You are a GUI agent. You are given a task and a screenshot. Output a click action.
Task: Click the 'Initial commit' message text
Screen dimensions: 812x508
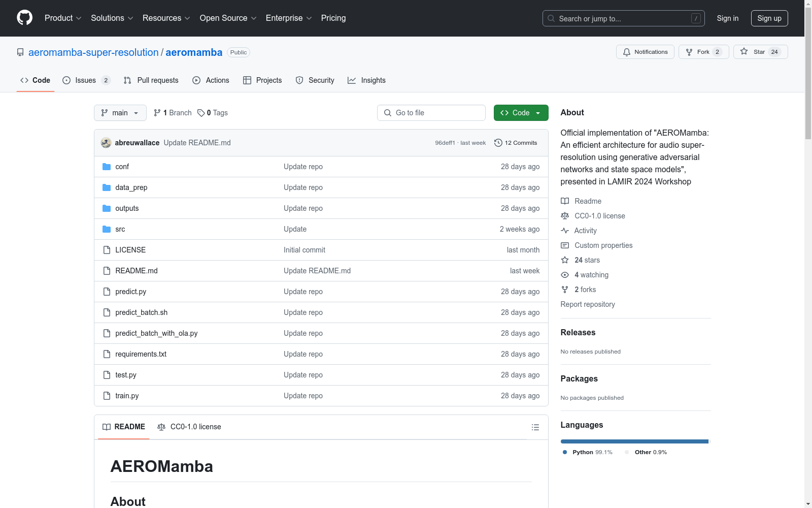click(x=304, y=250)
